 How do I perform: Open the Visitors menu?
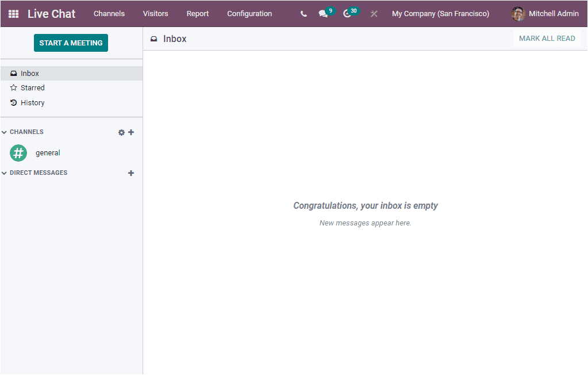[155, 13]
